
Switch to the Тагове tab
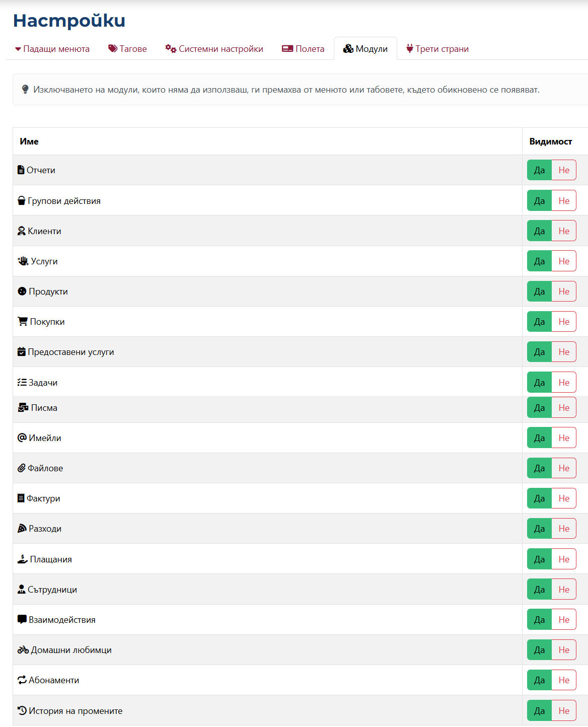(x=127, y=49)
